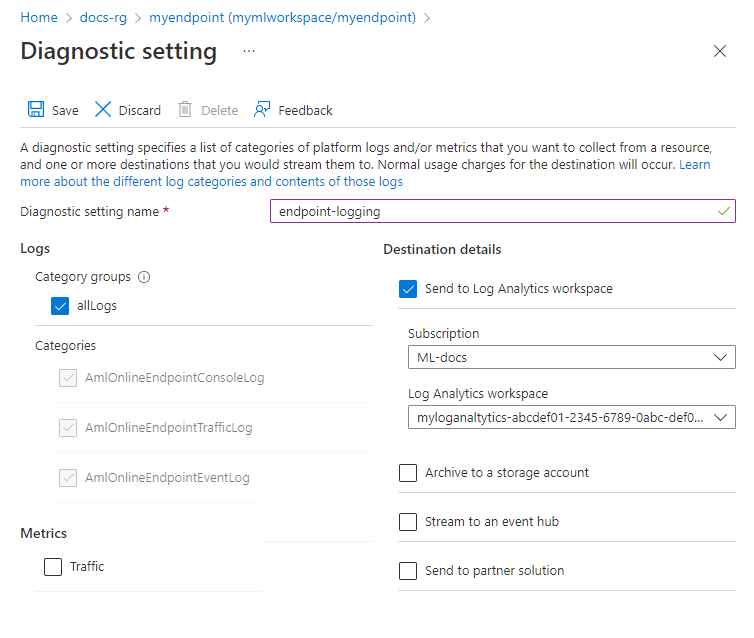This screenshot has height=638, width=754.
Task: Enable the Traffic metrics checkbox
Action: 53,567
